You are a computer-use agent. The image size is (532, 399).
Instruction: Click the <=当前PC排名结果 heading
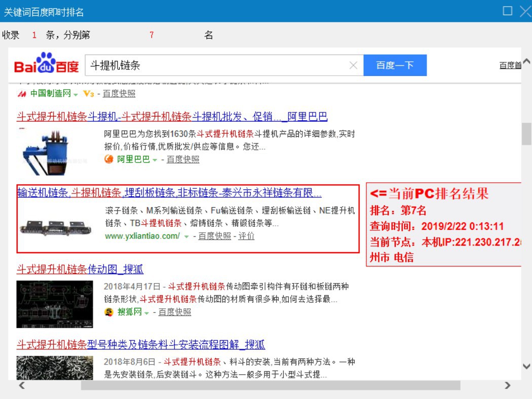coord(429,193)
